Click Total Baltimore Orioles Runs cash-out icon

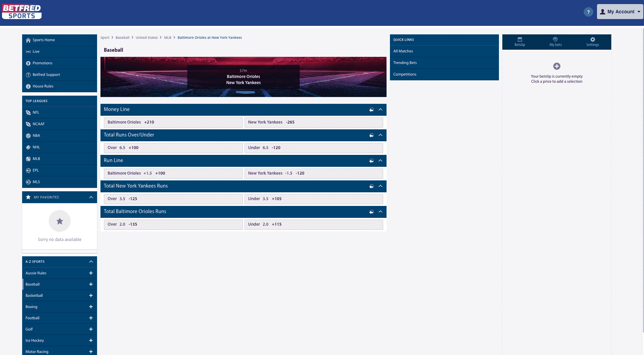371,212
